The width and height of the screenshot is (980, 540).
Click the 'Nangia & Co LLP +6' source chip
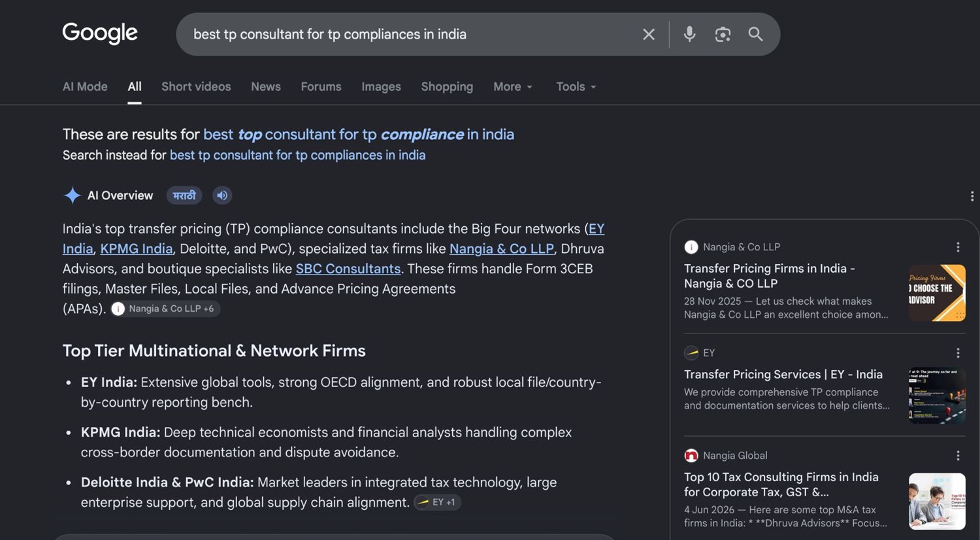tap(165, 309)
